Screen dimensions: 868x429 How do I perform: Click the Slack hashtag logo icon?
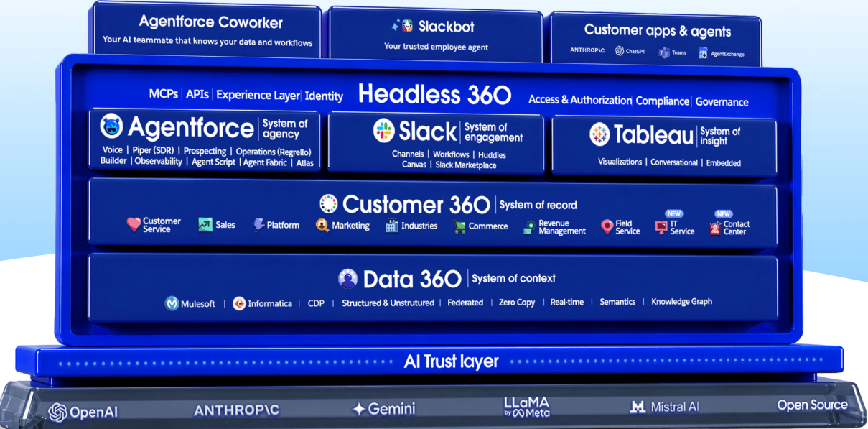click(x=384, y=130)
